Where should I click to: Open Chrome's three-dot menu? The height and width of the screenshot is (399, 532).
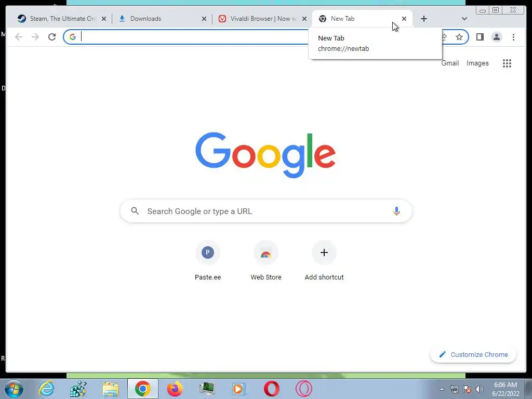click(513, 37)
